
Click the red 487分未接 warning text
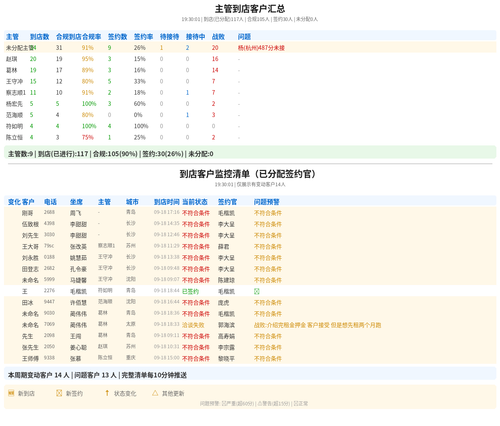tap(261, 48)
